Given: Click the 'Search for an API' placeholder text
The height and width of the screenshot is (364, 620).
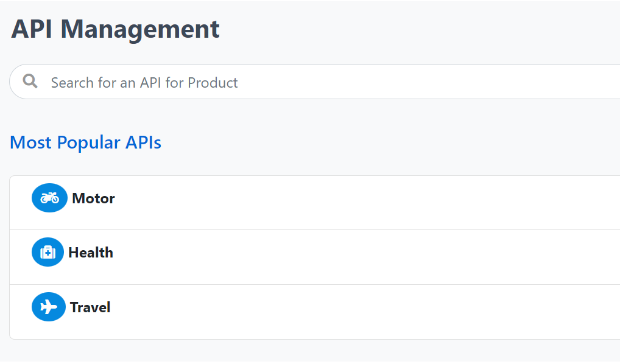Looking at the screenshot, I should (144, 83).
